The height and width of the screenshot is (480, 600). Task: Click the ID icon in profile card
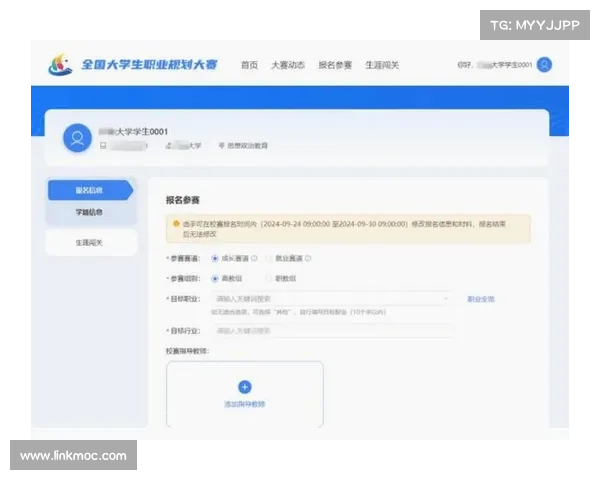pyautogui.click(x=103, y=146)
